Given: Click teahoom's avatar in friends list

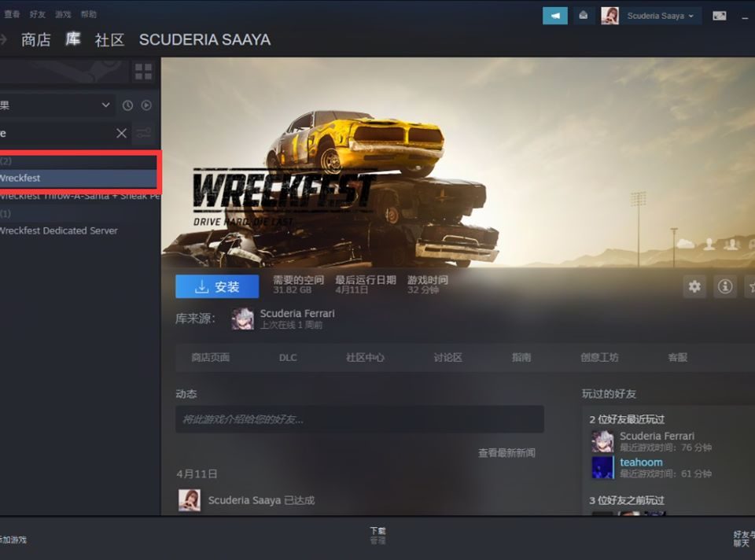Looking at the screenshot, I should pos(602,467).
